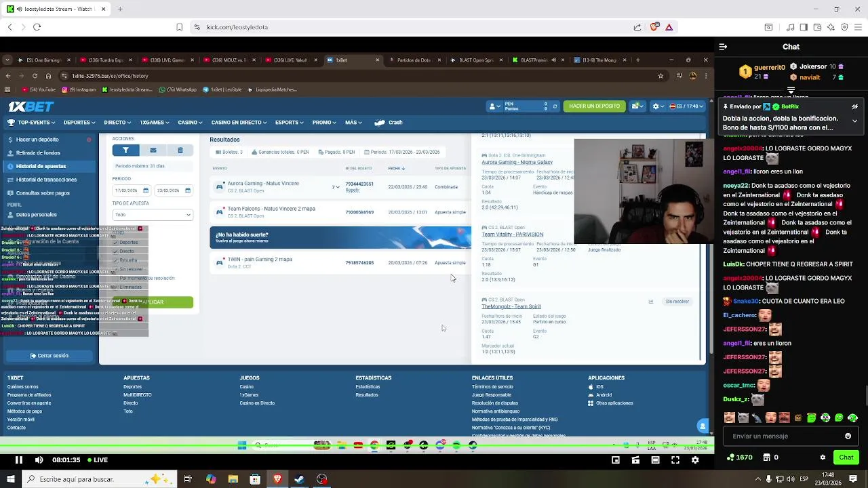Viewport: 868px width, 488px height.
Task: Expand the pinned BotRix message
Action: click(x=854, y=121)
